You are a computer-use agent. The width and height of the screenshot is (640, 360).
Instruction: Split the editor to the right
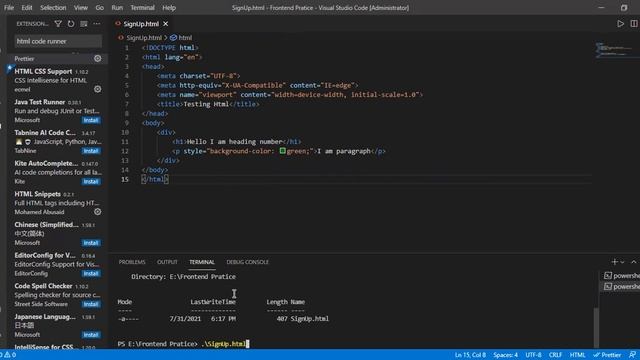pyautogui.click(x=634, y=24)
